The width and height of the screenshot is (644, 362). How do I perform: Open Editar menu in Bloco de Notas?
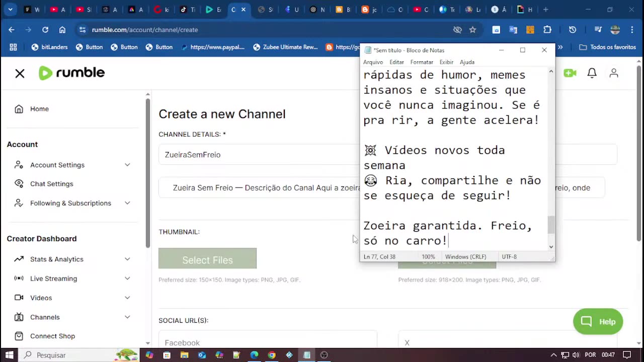tap(396, 62)
